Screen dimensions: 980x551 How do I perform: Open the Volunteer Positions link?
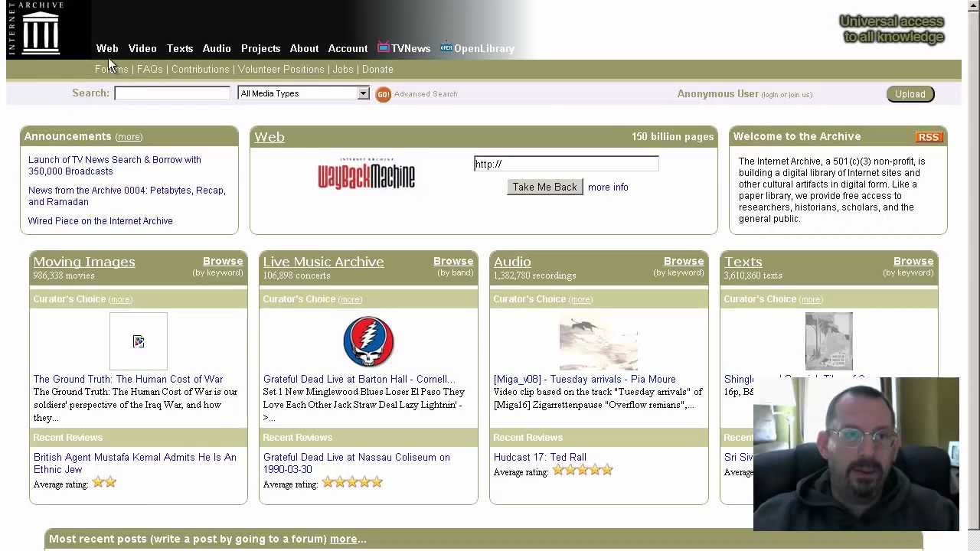coord(281,69)
